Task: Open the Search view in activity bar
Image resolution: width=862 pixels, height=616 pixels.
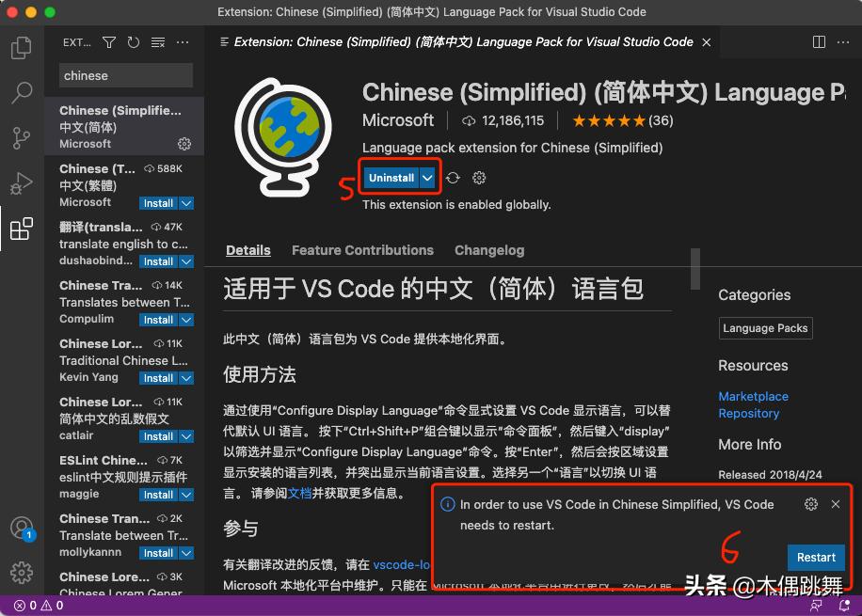Action: click(22, 93)
